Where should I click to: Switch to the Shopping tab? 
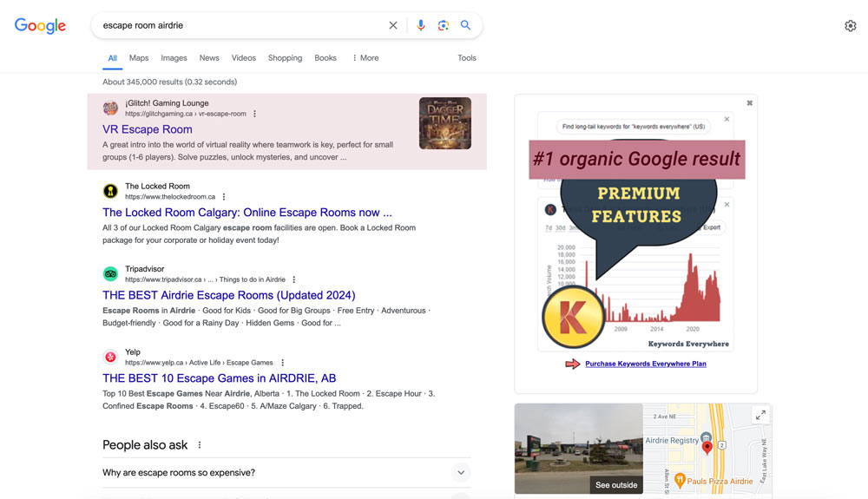(285, 58)
